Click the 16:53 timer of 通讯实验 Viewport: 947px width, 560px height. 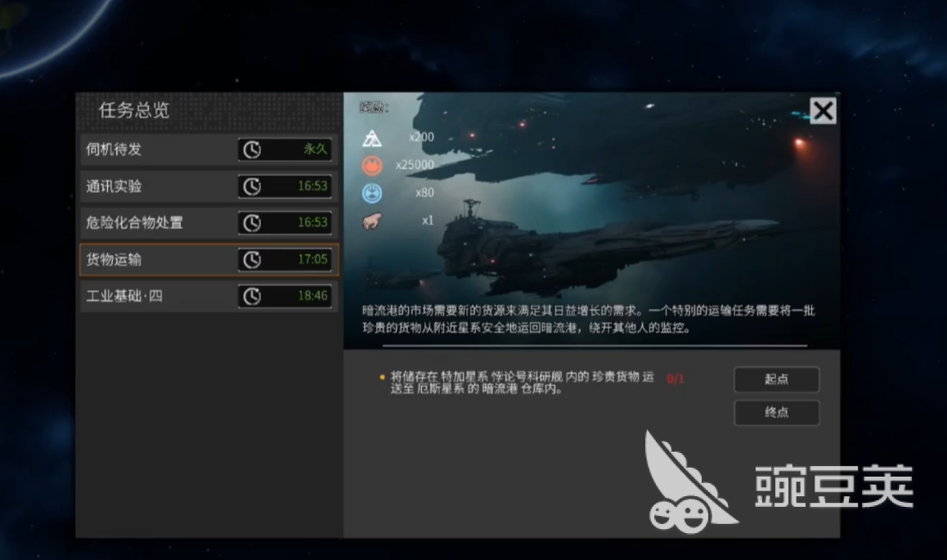point(312,186)
